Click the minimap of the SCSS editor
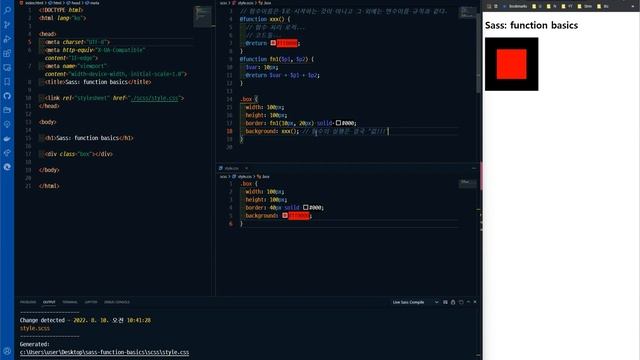 [x=467, y=13]
